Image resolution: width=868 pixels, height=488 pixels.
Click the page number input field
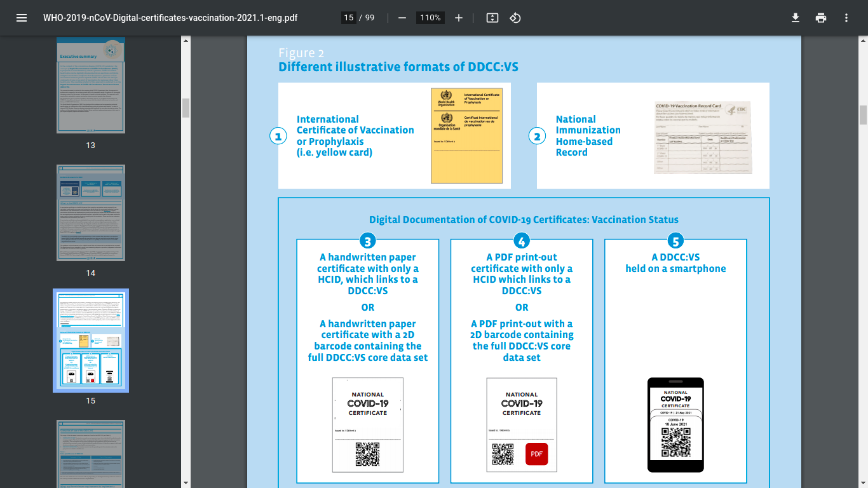click(348, 18)
